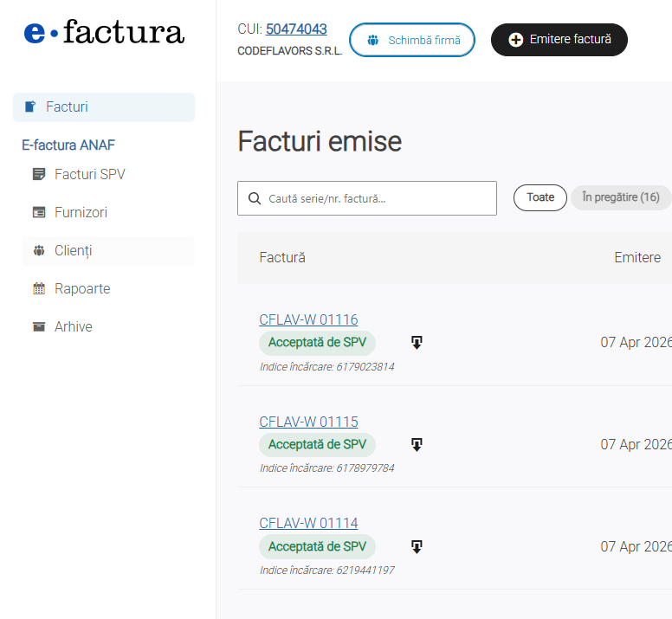Image resolution: width=672 pixels, height=619 pixels.
Task: Click the search magnifier icon
Action: point(255,198)
